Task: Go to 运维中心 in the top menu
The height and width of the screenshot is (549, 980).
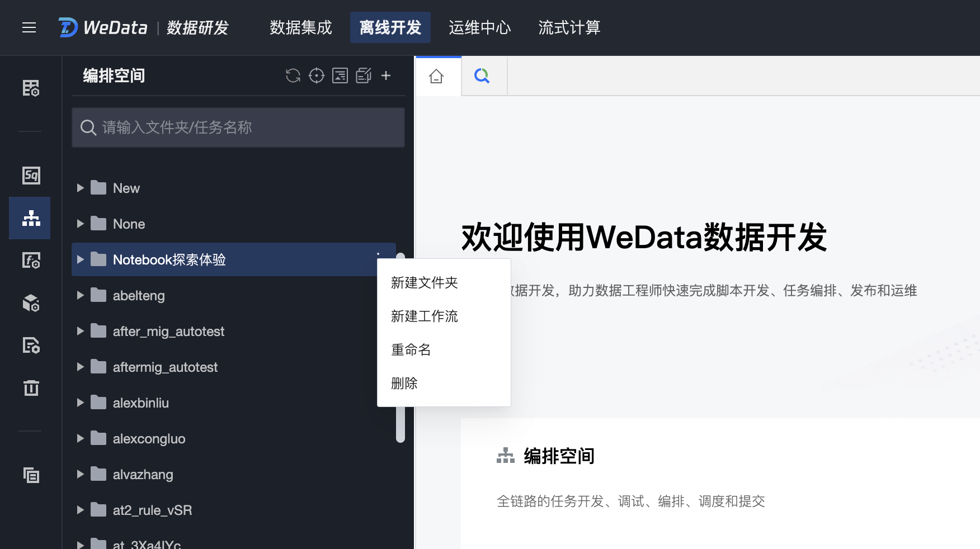Action: 480,27
